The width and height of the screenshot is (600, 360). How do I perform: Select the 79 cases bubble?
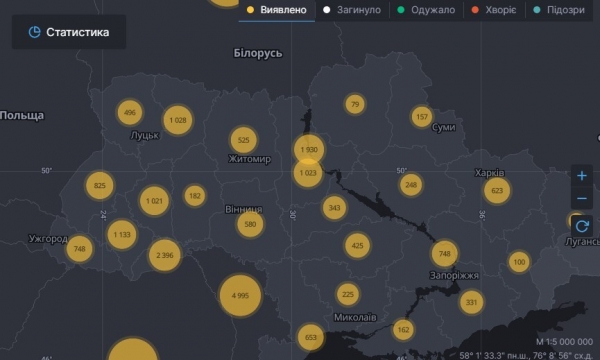(x=355, y=104)
